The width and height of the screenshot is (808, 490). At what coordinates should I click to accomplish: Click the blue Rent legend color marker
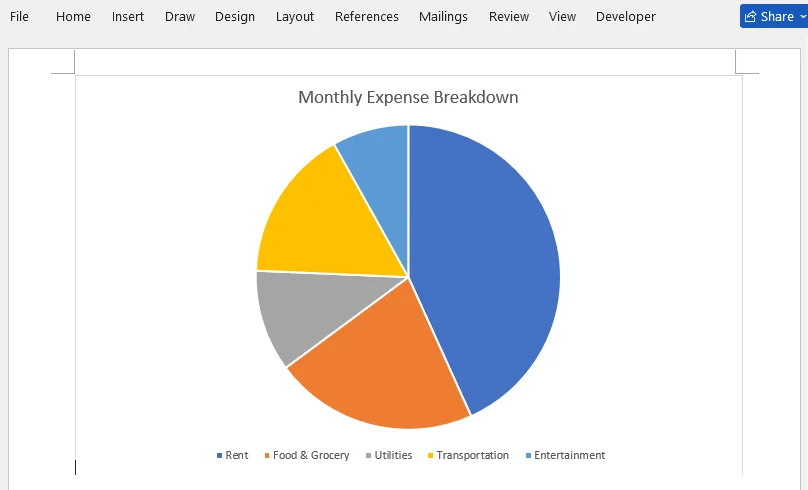click(x=220, y=455)
